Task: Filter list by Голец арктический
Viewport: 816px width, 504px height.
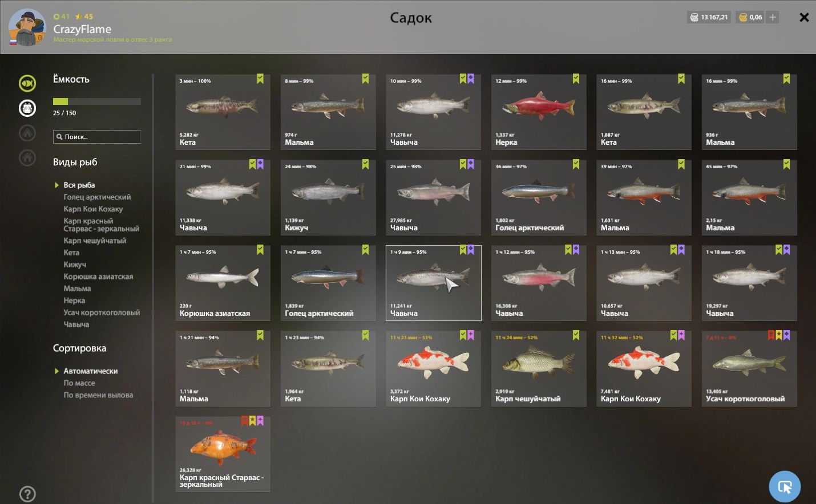Action: pos(97,197)
